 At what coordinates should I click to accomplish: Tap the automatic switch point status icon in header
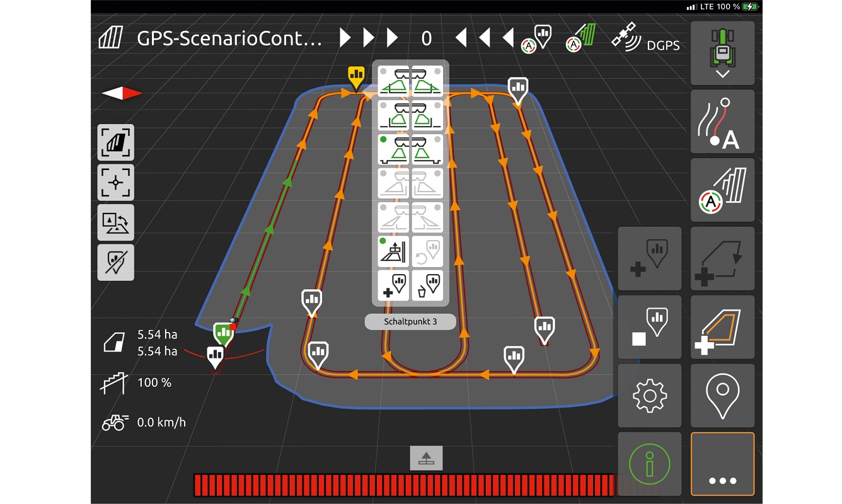[x=536, y=38]
